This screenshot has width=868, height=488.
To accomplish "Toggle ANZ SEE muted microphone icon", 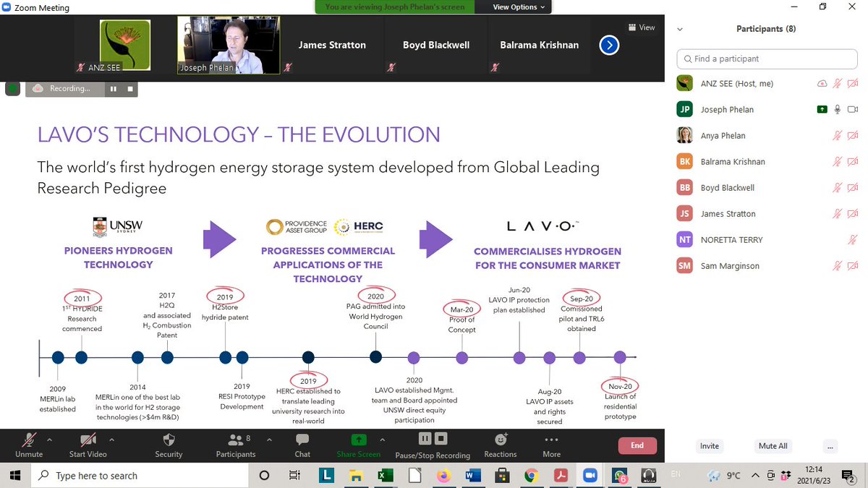I will click(838, 84).
